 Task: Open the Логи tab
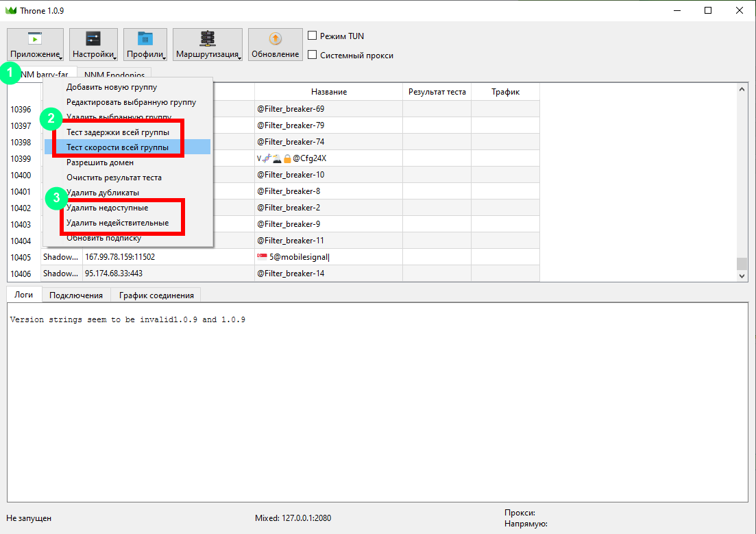point(24,295)
